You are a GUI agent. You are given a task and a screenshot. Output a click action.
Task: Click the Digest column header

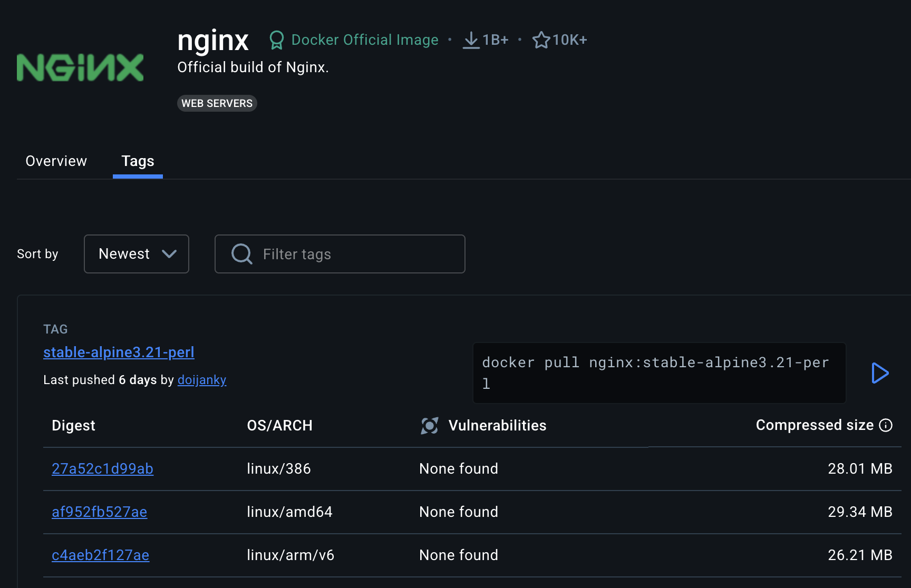coord(73,426)
